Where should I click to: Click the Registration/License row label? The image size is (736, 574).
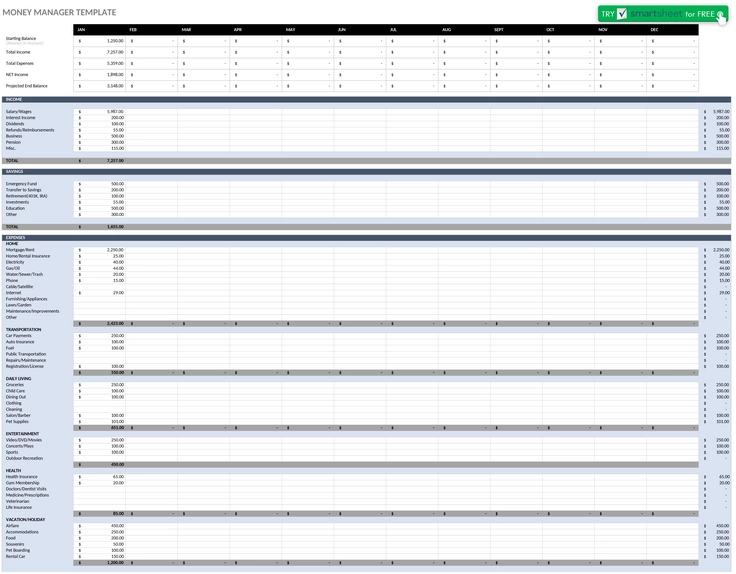pos(25,367)
